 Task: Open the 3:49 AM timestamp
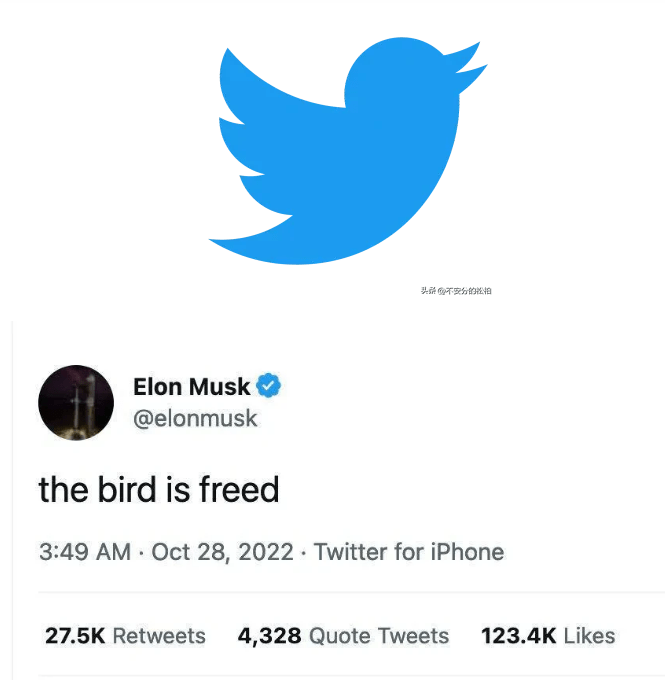tap(84, 552)
